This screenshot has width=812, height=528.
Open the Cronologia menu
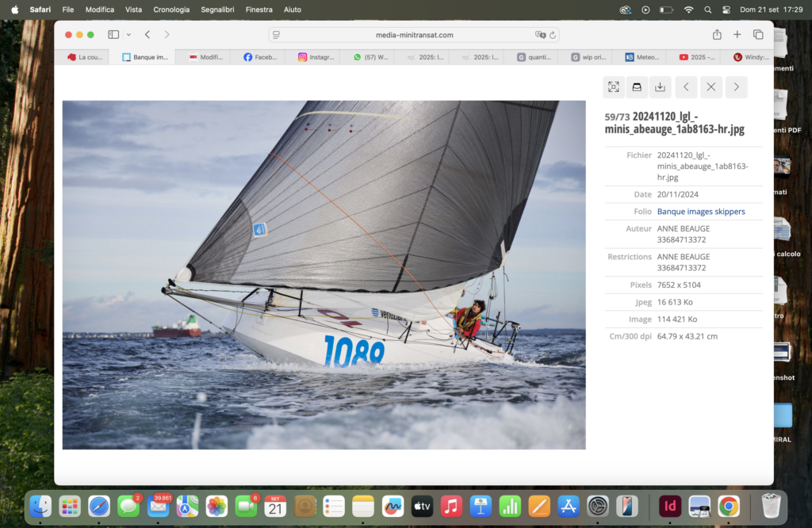pos(171,10)
